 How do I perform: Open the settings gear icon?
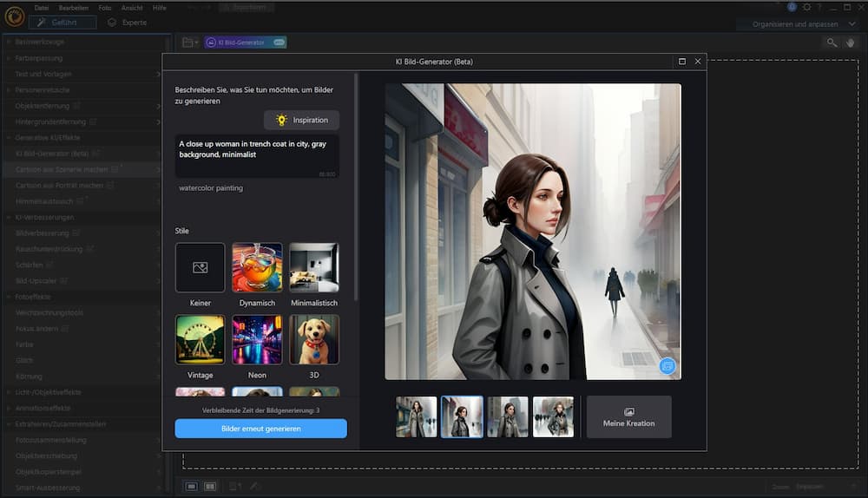[x=805, y=7]
